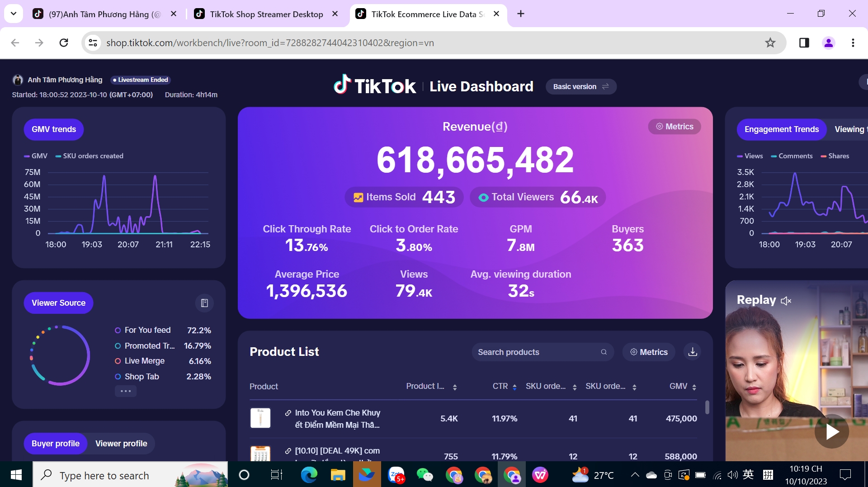Screen dimensions: 868x487
Task: Open revenue card Metrics settings
Action: (x=675, y=127)
